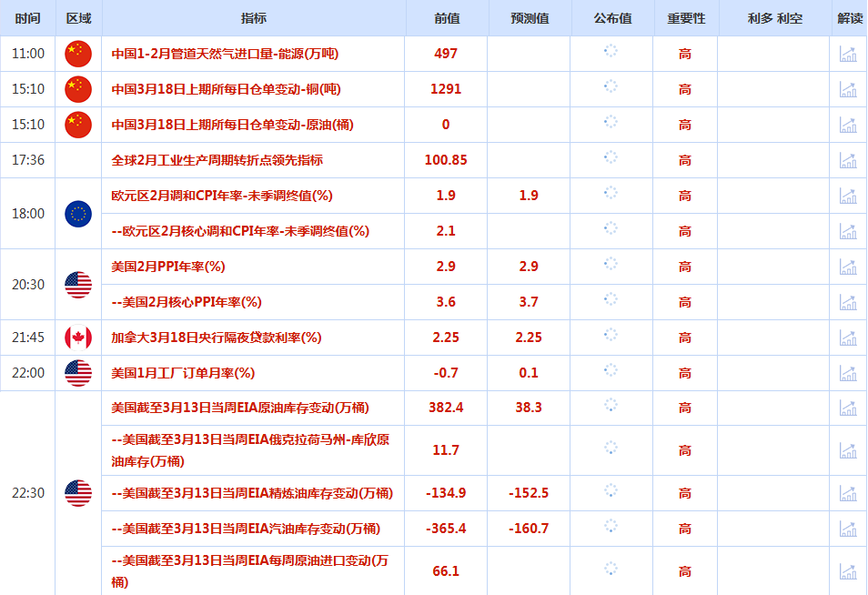Click China flag in the 11:00 row
This screenshot has height=595, width=868.
78,54
